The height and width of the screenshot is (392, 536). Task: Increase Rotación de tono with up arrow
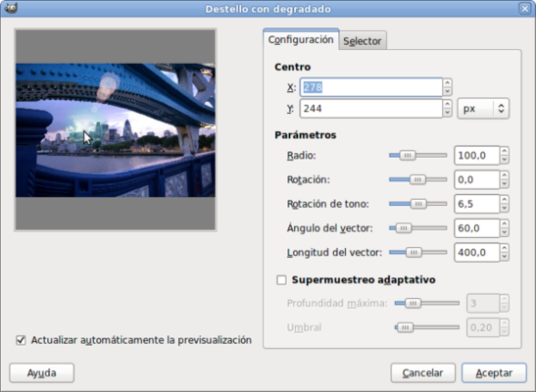click(x=505, y=200)
